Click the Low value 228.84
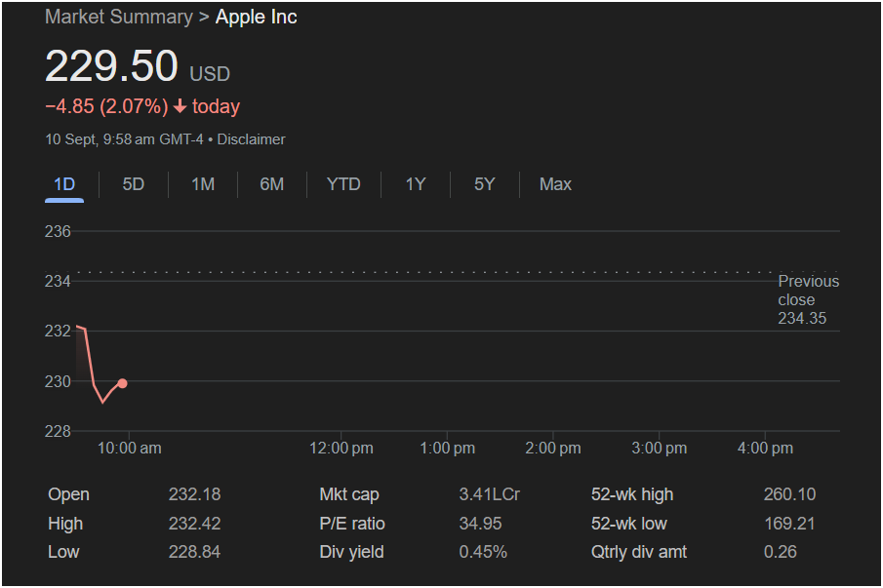Screen dimensions: 883x588 [194, 552]
